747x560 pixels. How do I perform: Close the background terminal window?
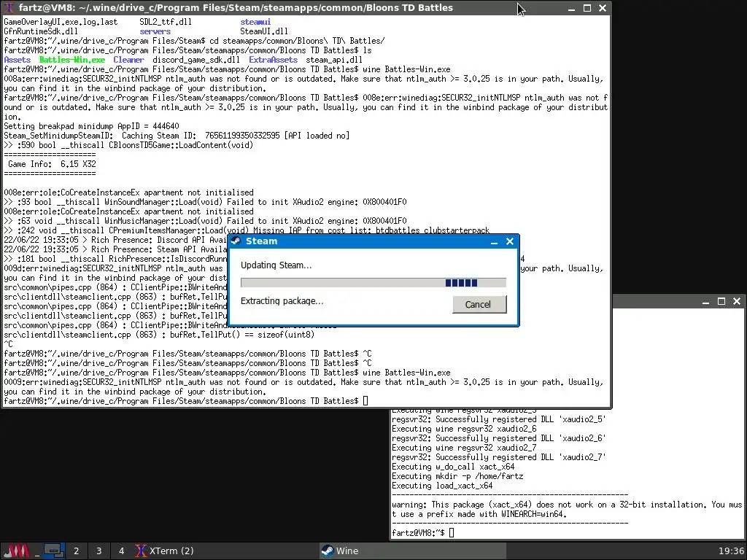737,301
